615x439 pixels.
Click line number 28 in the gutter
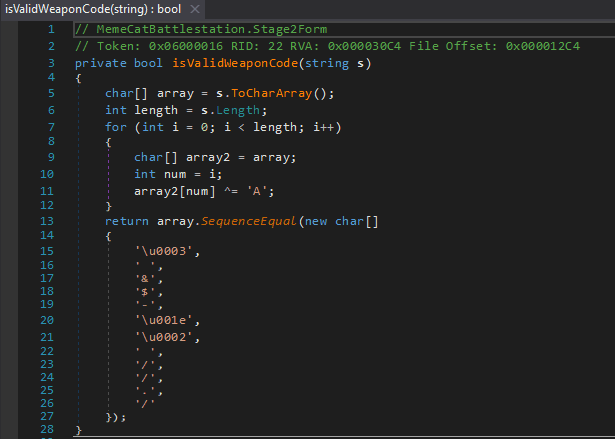(47, 429)
